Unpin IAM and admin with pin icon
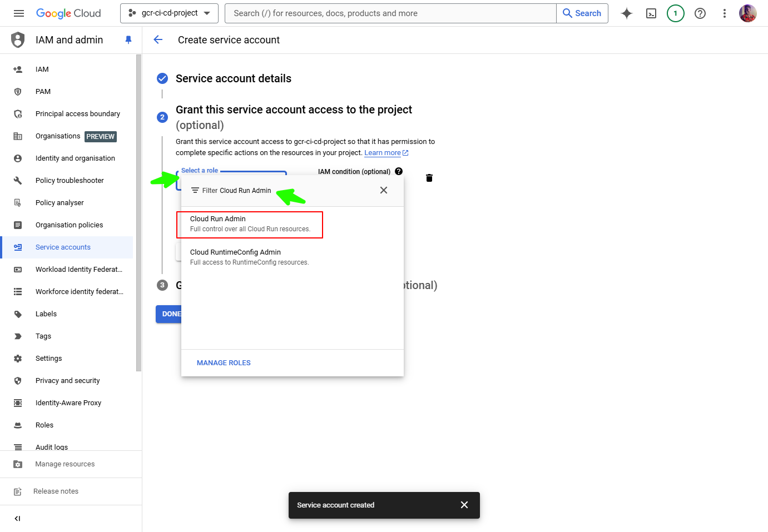768x532 pixels. (128, 40)
